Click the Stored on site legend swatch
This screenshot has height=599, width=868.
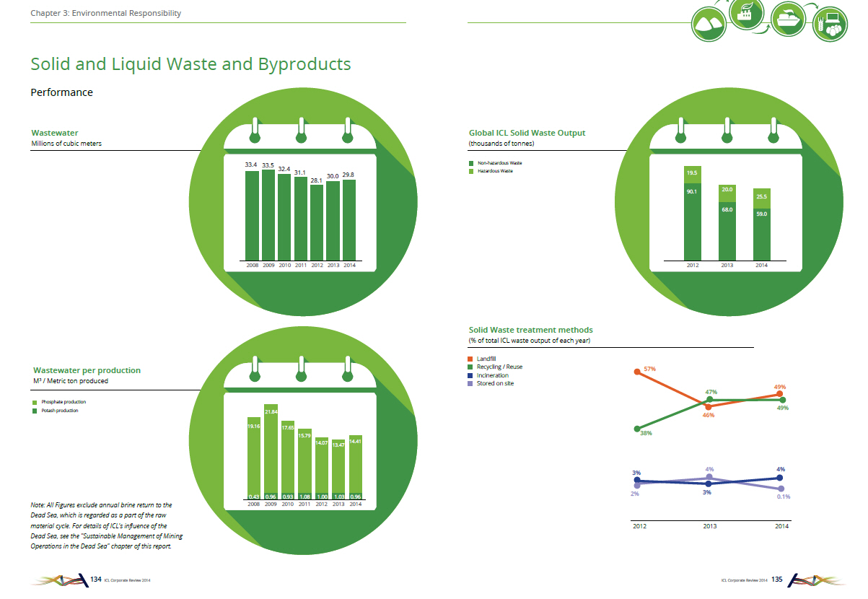coord(471,383)
